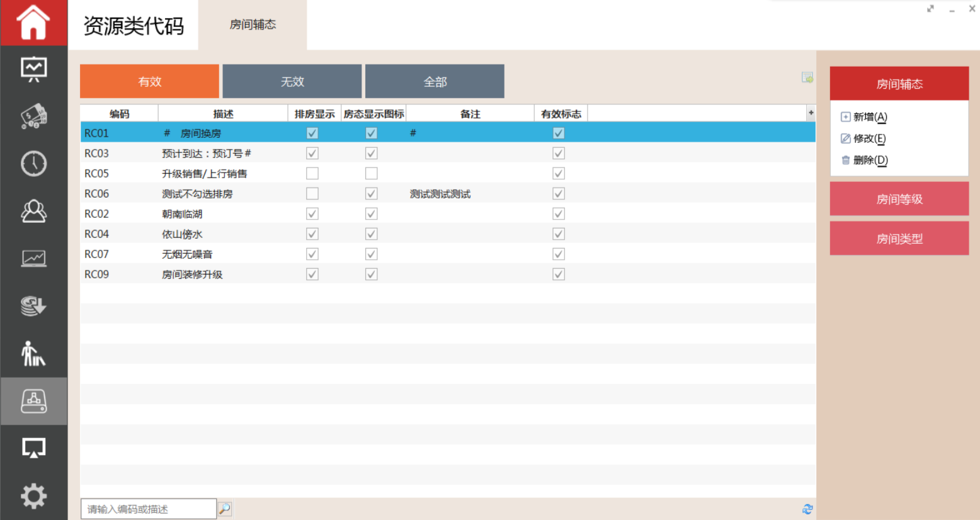This screenshot has height=520, width=980.
Task: Toggle 有效标志 checkbox for RC02 row
Action: point(559,214)
